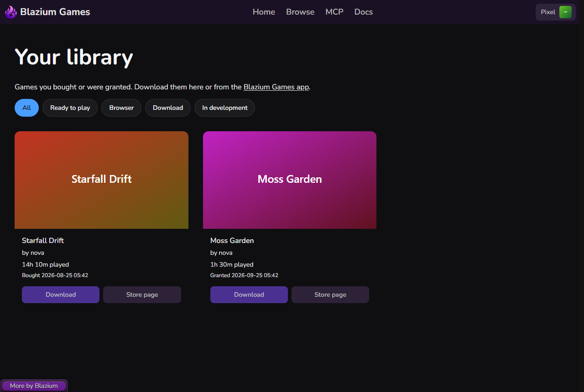Screen dimensions: 584x392
Task: Go to Home in the navigation bar
Action: [264, 12]
